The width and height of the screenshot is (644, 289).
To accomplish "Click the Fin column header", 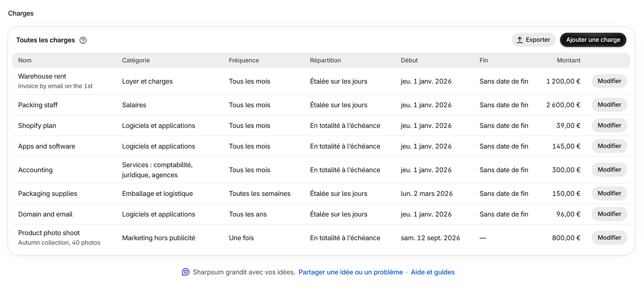I will click(x=484, y=60).
